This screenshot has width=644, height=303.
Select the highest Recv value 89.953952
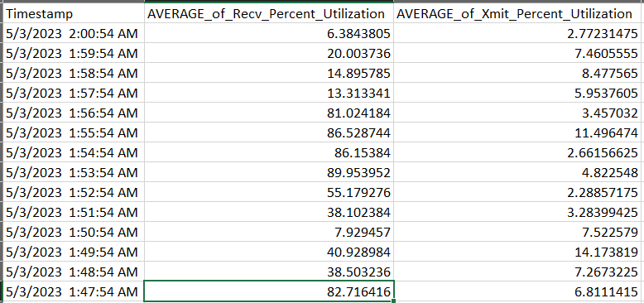tap(269, 172)
